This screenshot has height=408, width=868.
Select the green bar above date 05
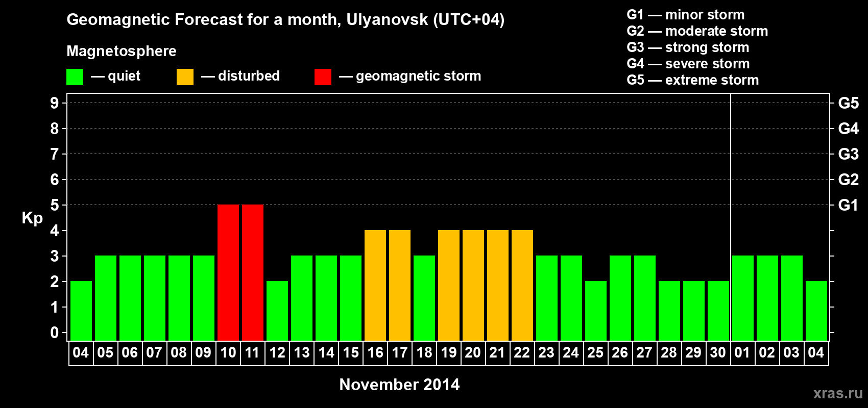coord(106,298)
